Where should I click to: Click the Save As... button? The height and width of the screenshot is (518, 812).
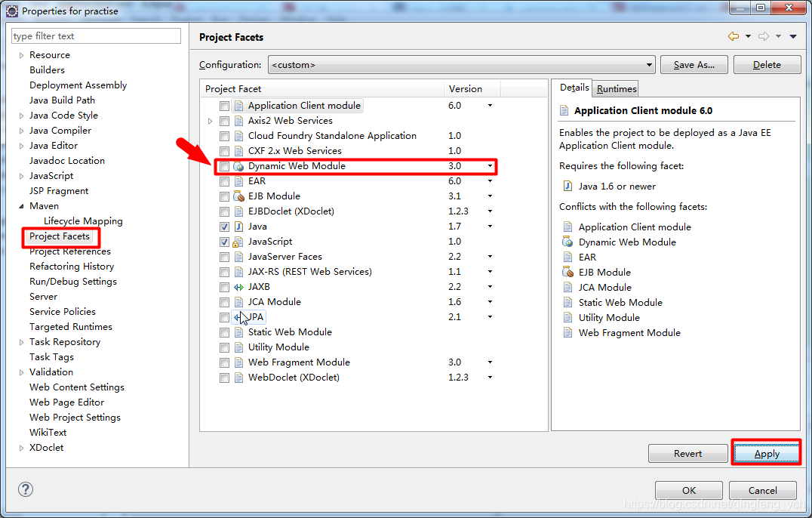(694, 65)
